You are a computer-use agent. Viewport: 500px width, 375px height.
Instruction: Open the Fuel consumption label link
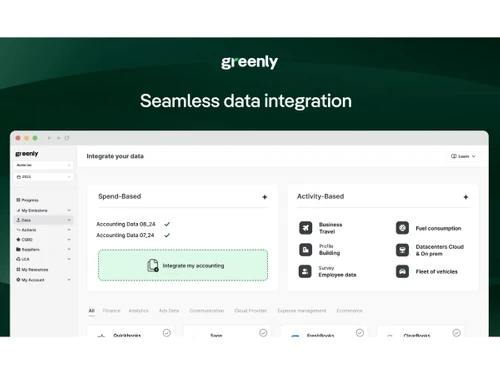[x=438, y=228]
